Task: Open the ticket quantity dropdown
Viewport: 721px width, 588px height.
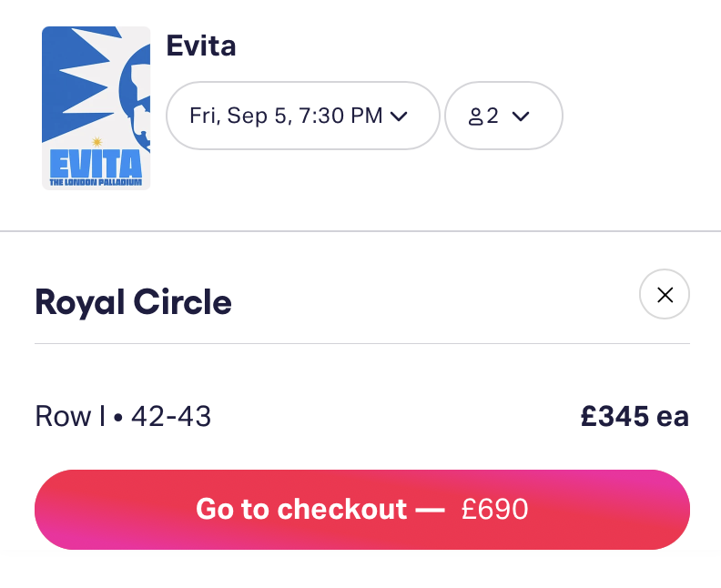Action: click(503, 116)
